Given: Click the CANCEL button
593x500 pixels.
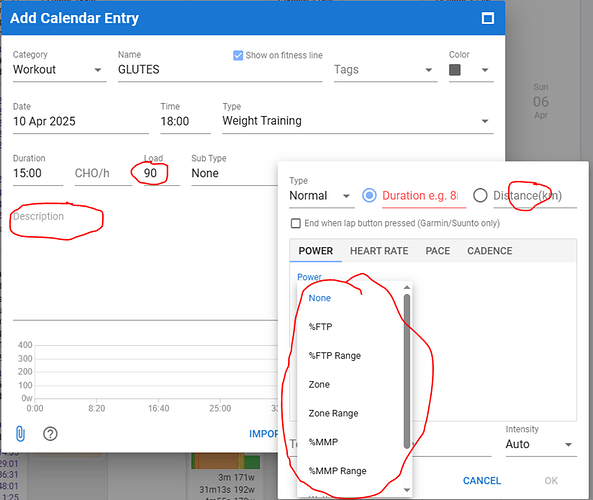Looking at the screenshot, I should 482,481.
